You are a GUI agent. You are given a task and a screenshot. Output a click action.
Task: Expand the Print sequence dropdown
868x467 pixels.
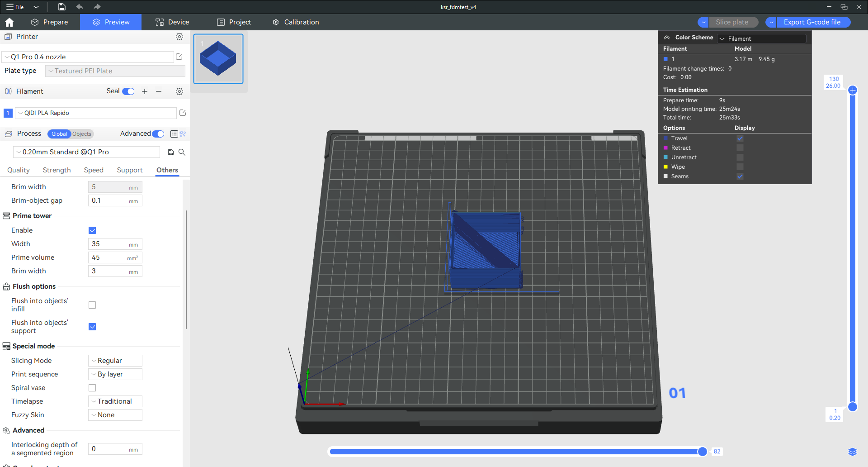coord(115,374)
